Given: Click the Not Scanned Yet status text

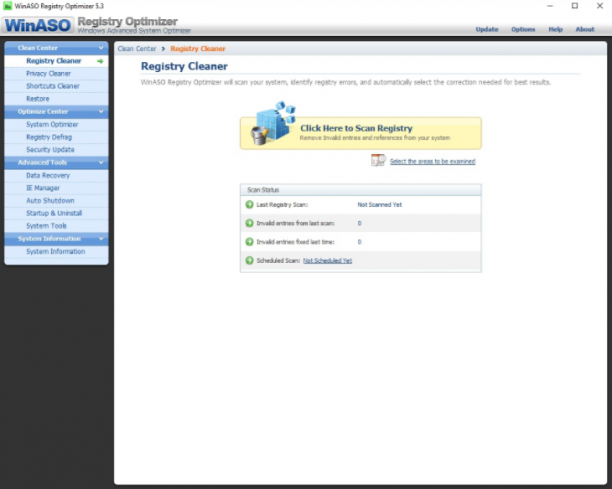Looking at the screenshot, I should click(x=379, y=204).
